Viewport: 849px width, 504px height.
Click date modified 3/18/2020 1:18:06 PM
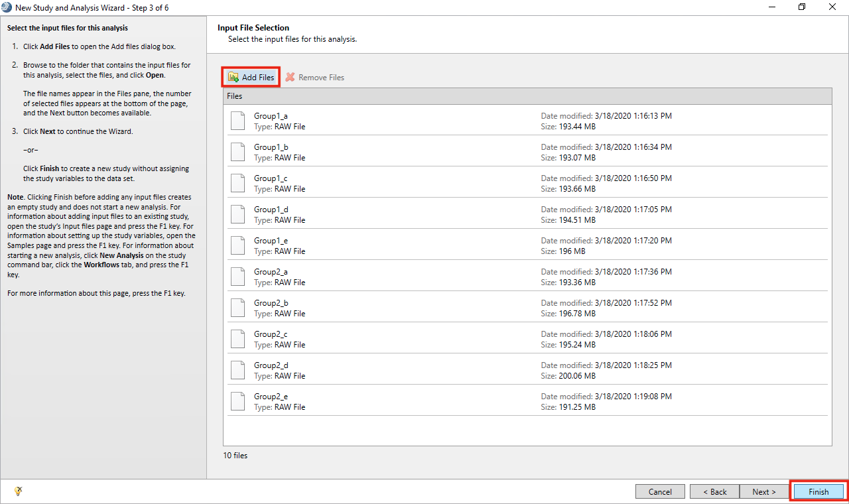click(633, 334)
